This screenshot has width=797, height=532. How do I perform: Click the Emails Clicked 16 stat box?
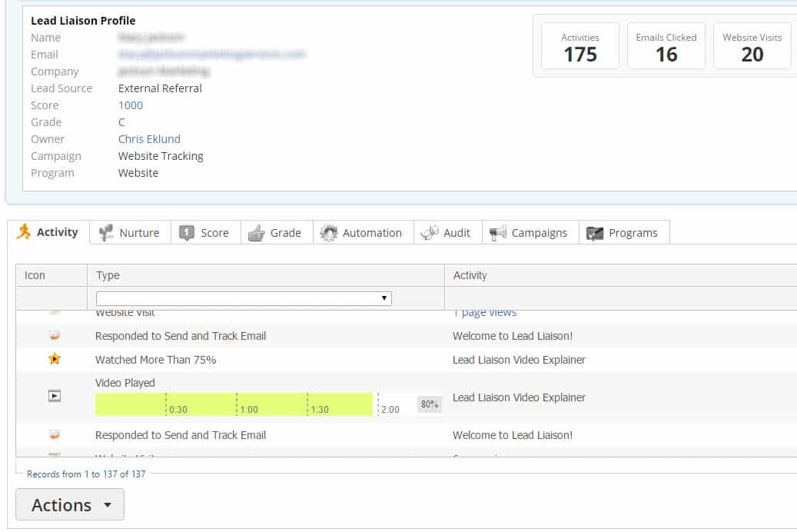click(x=666, y=46)
